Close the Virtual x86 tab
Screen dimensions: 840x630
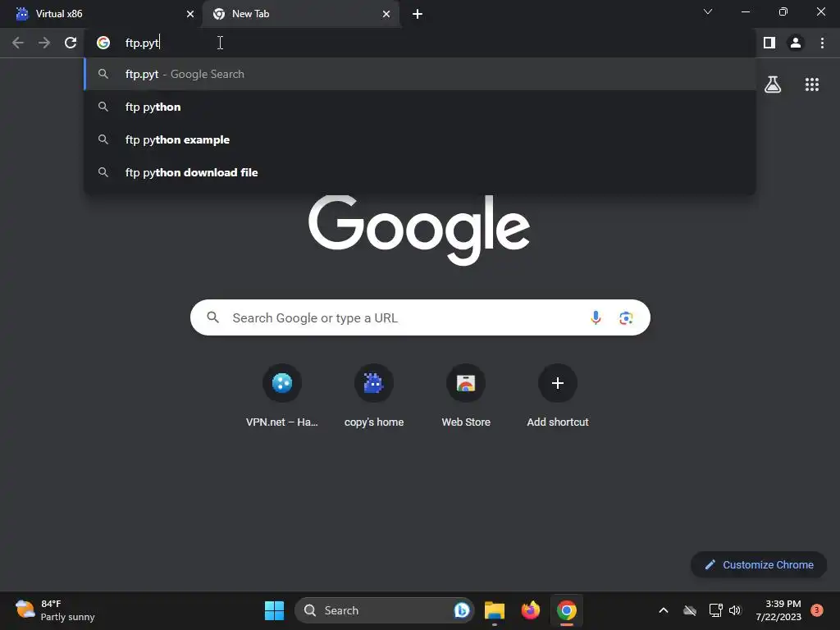tap(190, 14)
